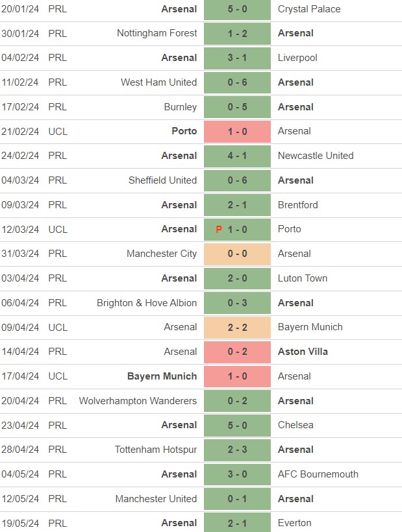Select the Liverpool team link
The image size is (402, 532).
click(297, 58)
